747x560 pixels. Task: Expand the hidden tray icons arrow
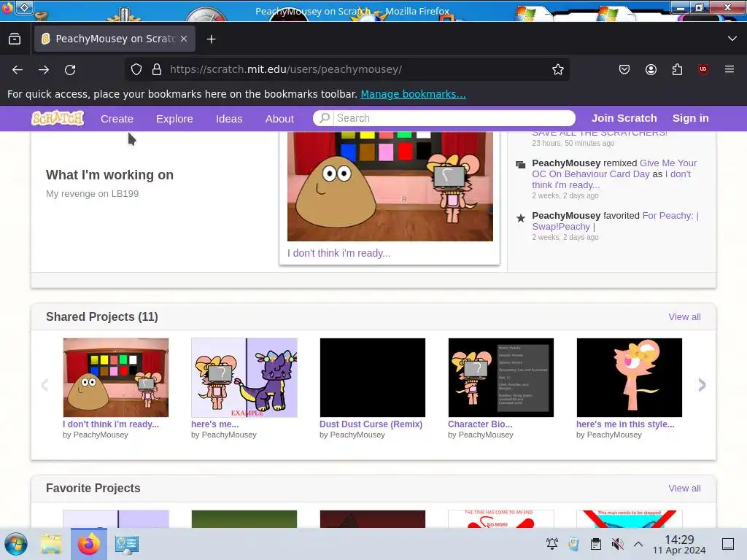pyautogui.click(x=638, y=544)
